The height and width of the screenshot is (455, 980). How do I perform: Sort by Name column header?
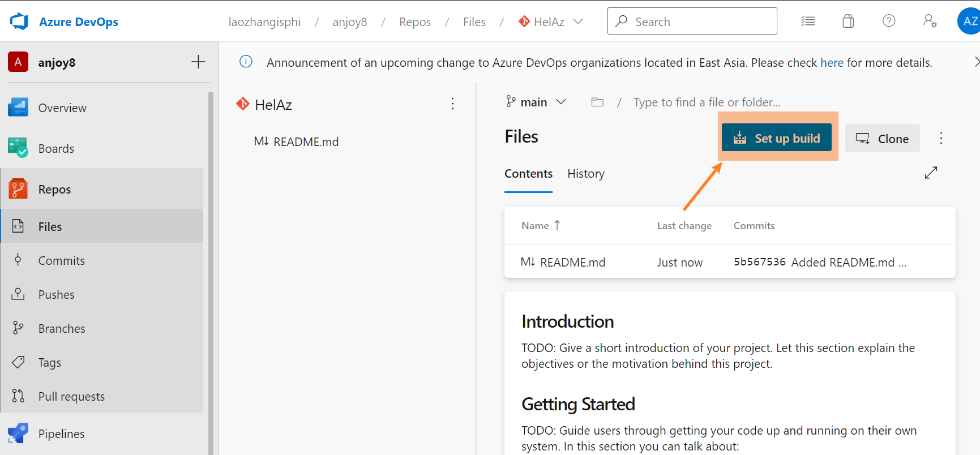(541, 225)
